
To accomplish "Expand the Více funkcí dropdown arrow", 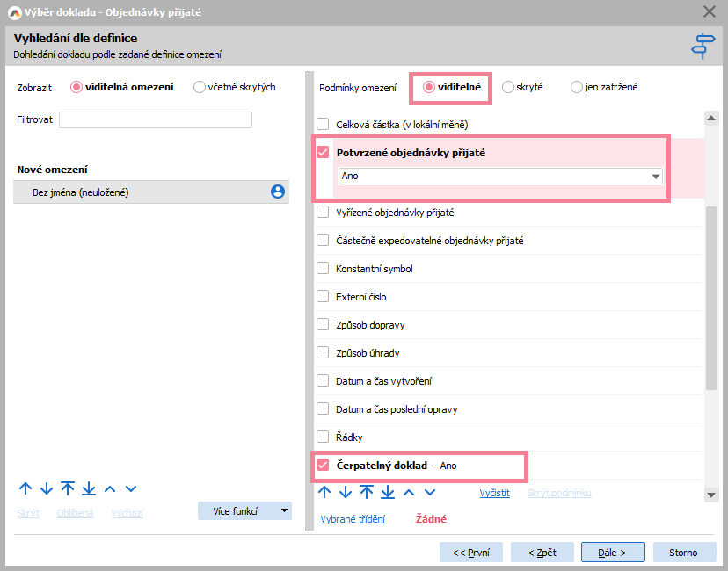I will point(284,510).
